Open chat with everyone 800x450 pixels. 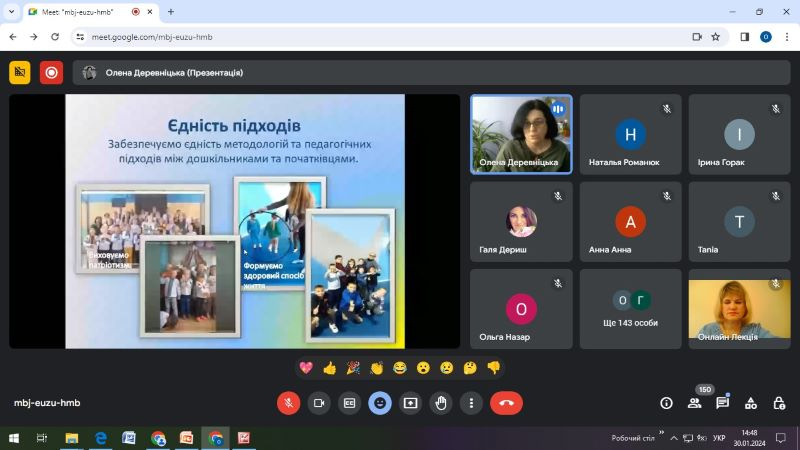click(722, 403)
